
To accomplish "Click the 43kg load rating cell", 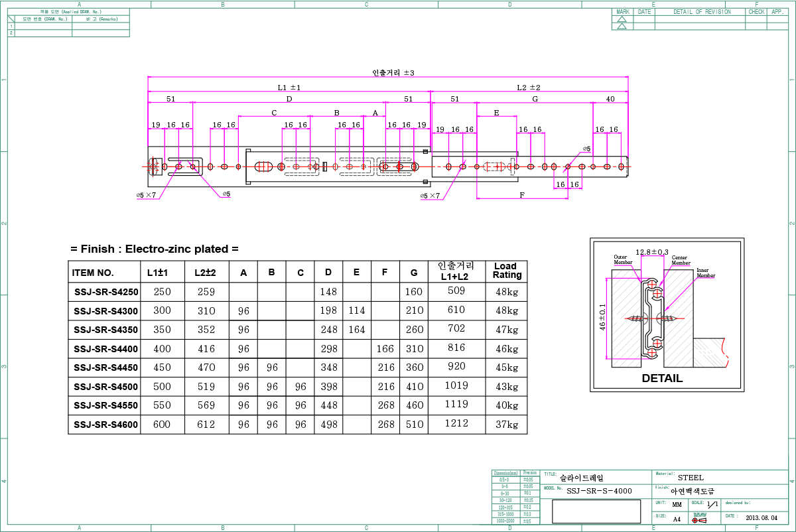I will (x=507, y=387).
